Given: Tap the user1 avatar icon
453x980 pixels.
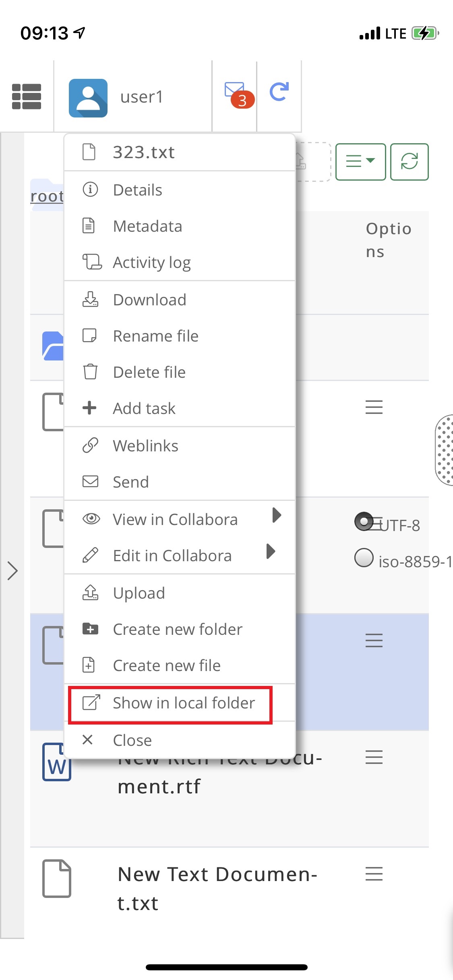Looking at the screenshot, I should click(x=88, y=98).
